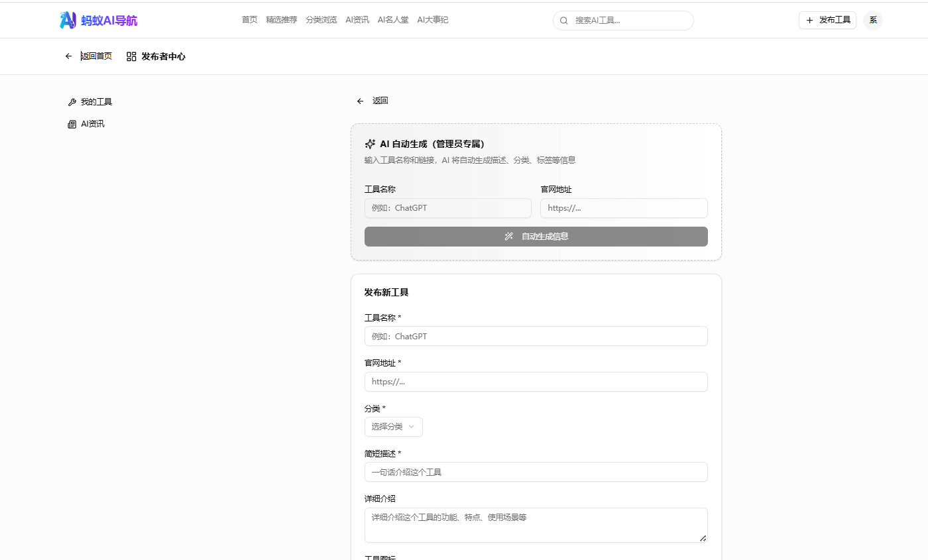Click the sparkle icon before AI 自动生成 title
This screenshot has height=560, width=928.
pos(370,143)
